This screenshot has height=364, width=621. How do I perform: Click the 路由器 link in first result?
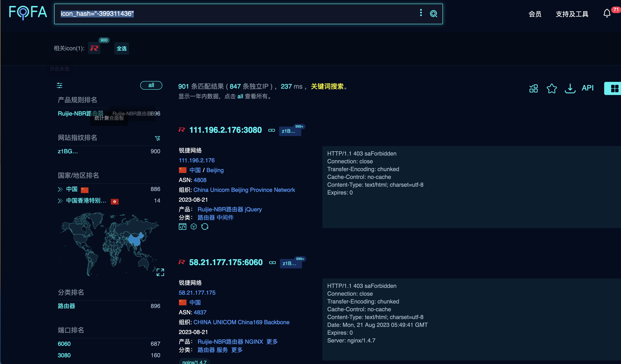click(206, 217)
